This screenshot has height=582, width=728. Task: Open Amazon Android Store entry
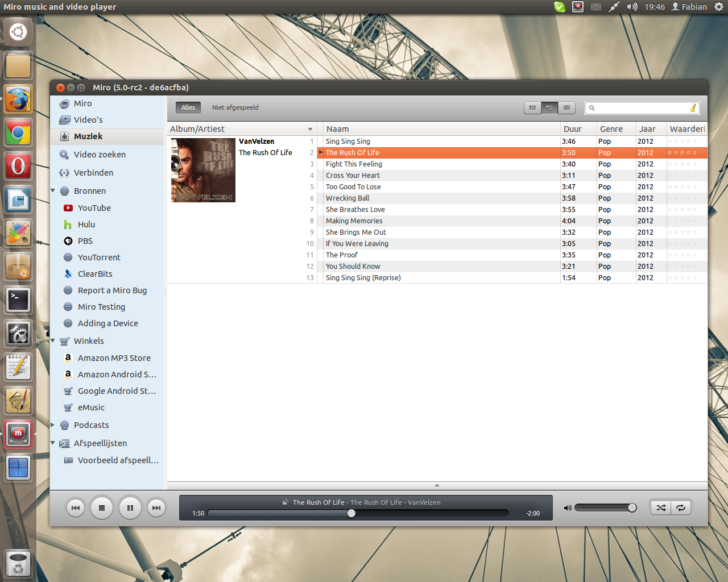(107, 375)
